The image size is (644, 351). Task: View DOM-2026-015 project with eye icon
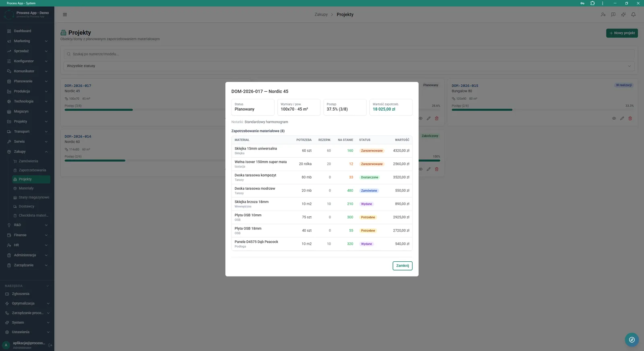[614, 118]
